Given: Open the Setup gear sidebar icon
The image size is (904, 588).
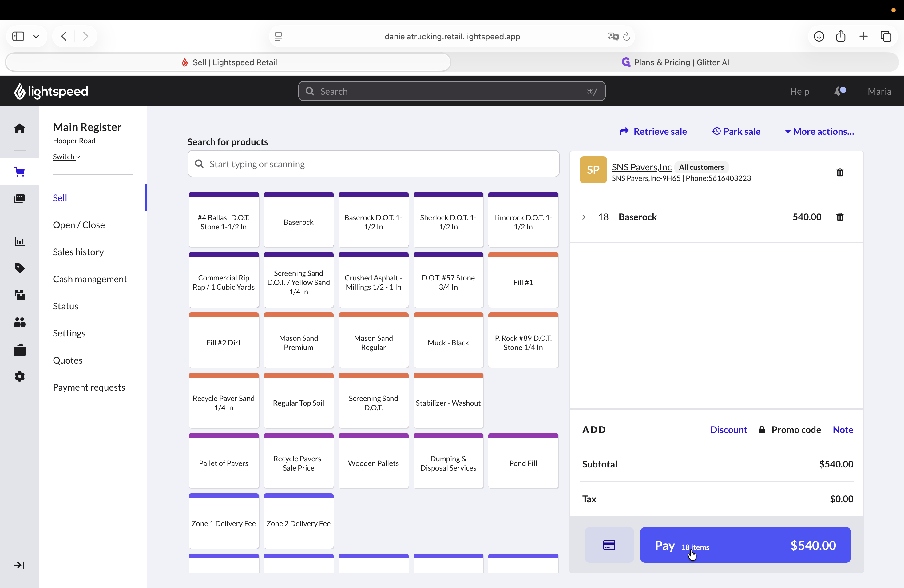Looking at the screenshot, I should point(19,376).
